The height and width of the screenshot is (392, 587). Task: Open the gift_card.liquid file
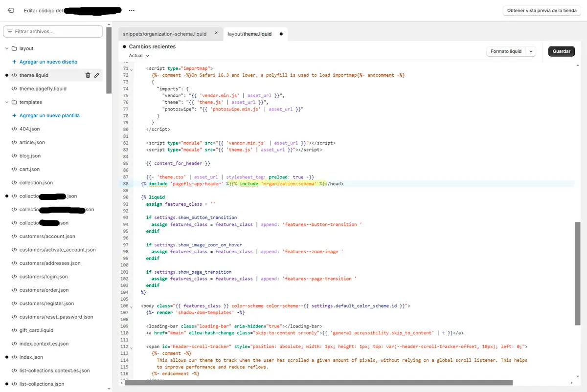tap(36, 330)
